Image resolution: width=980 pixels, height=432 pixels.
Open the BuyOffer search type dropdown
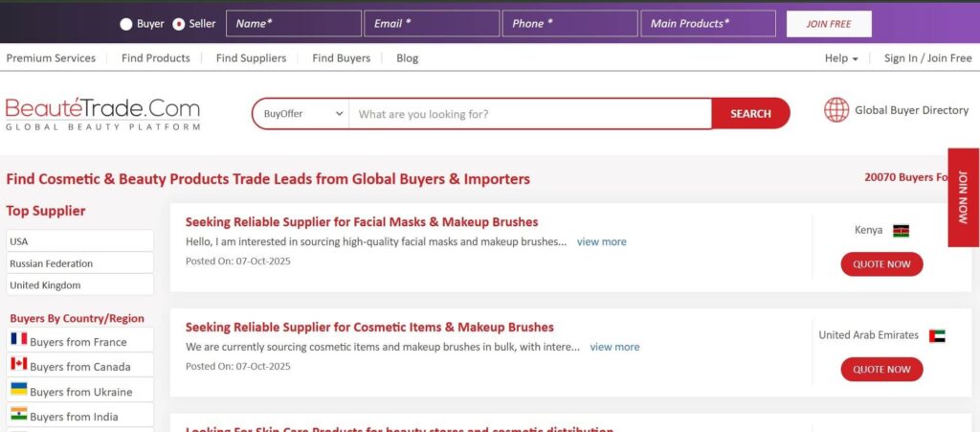pos(301,113)
